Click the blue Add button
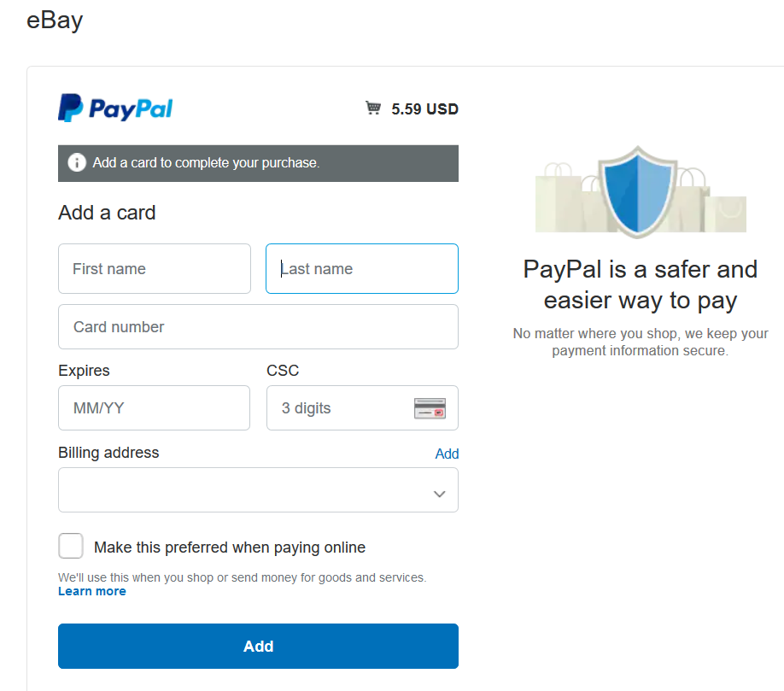Viewport: 784px width, 691px height. pos(258,646)
